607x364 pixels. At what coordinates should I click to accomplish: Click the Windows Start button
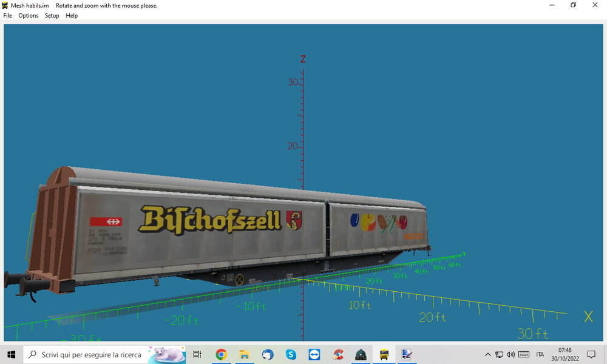pyautogui.click(x=11, y=354)
